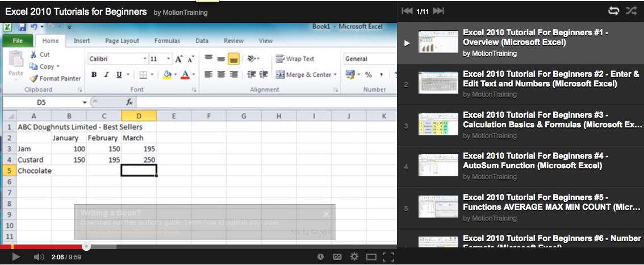This screenshot has width=644, height=265.
Task: Click the Increase Indent icon
Action: (264, 74)
